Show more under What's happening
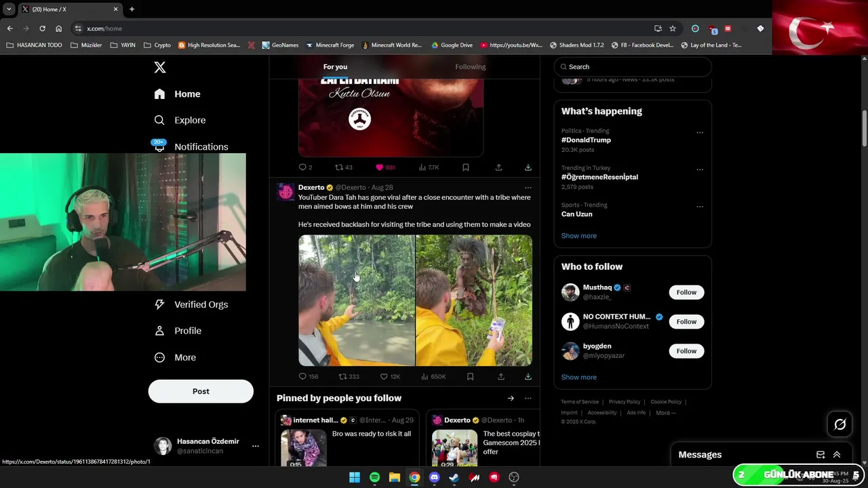 pyautogui.click(x=579, y=236)
